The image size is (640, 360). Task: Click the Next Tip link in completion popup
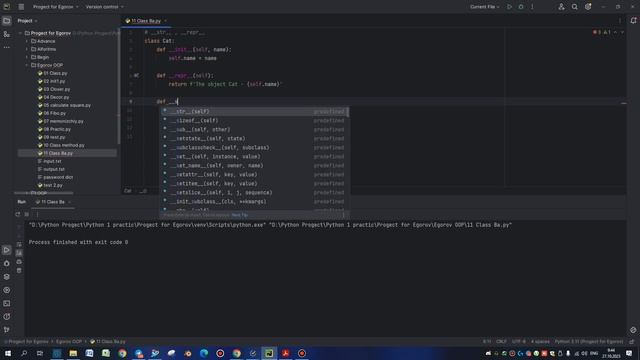click(x=239, y=215)
